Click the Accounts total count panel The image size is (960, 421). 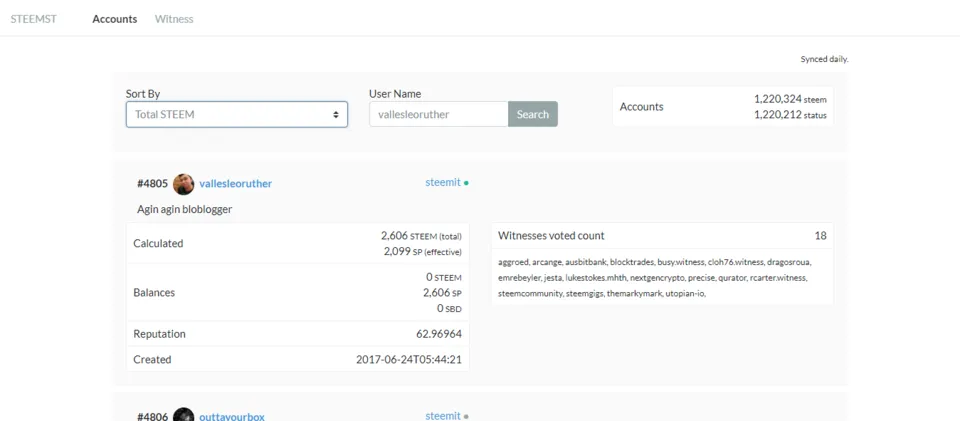(723, 106)
